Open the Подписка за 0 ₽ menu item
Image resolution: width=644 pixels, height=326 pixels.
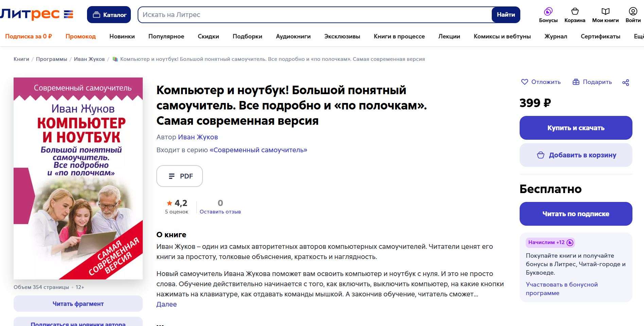click(29, 36)
